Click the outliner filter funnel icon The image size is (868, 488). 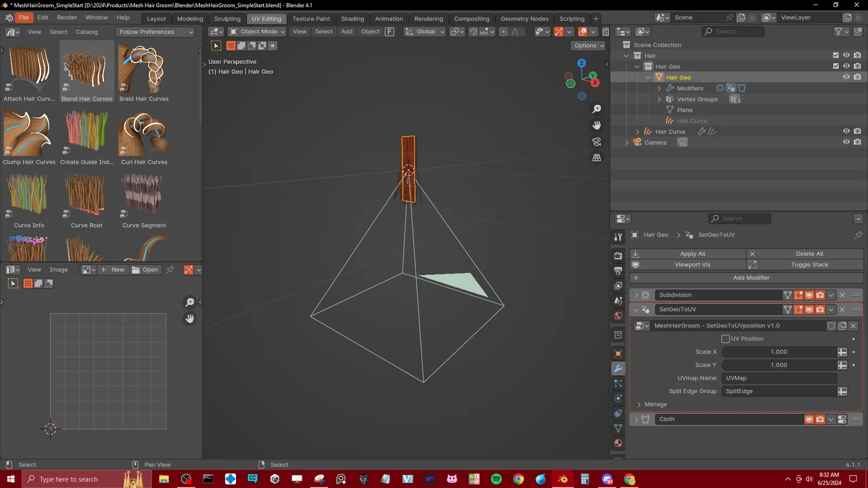click(x=838, y=31)
